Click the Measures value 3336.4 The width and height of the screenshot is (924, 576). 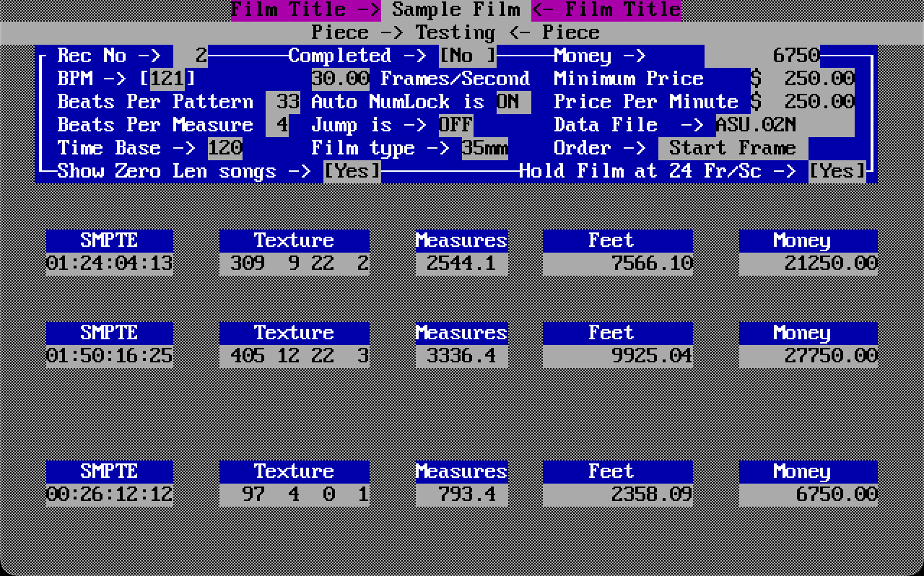click(462, 357)
